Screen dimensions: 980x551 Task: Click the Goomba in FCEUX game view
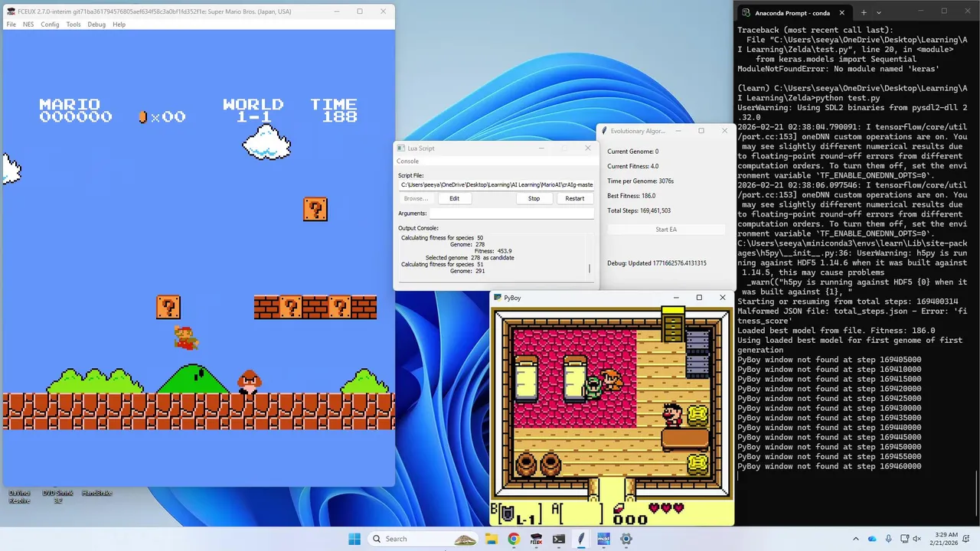[x=249, y=382]
